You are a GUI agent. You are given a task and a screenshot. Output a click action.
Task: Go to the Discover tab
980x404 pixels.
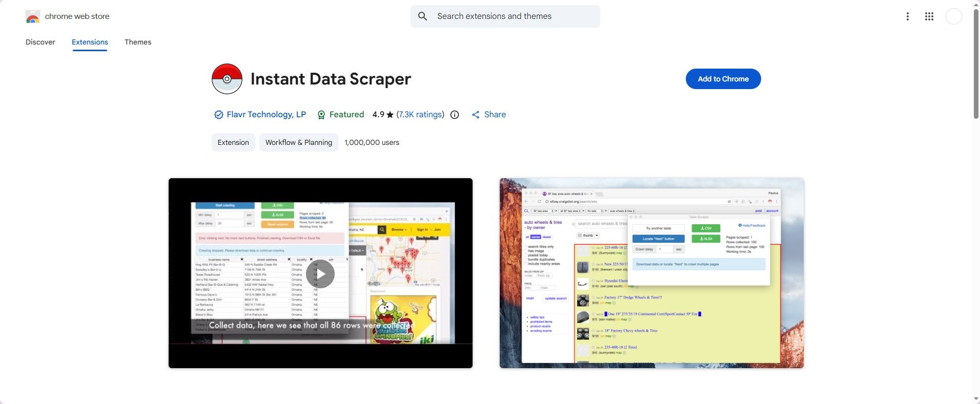point(40,42)
